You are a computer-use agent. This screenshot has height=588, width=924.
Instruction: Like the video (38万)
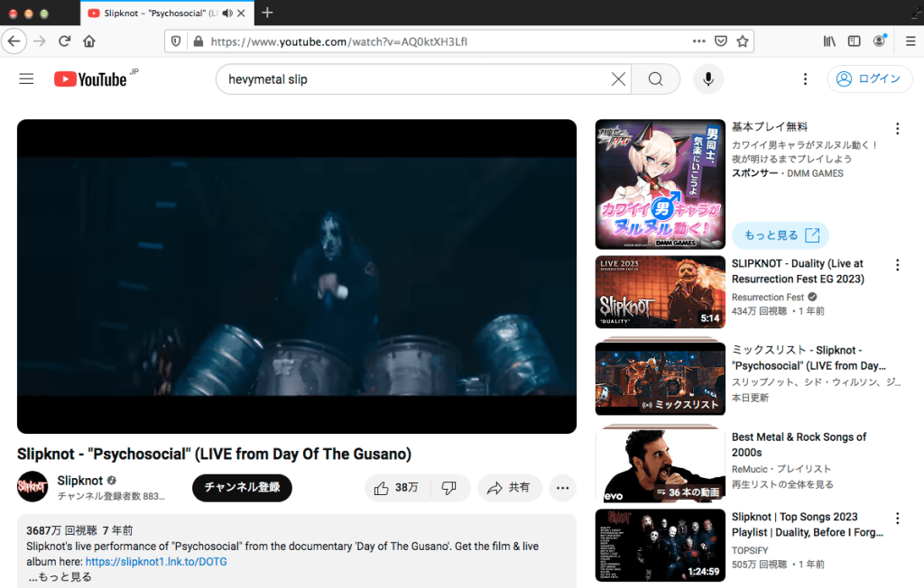[x=398, y=488]
